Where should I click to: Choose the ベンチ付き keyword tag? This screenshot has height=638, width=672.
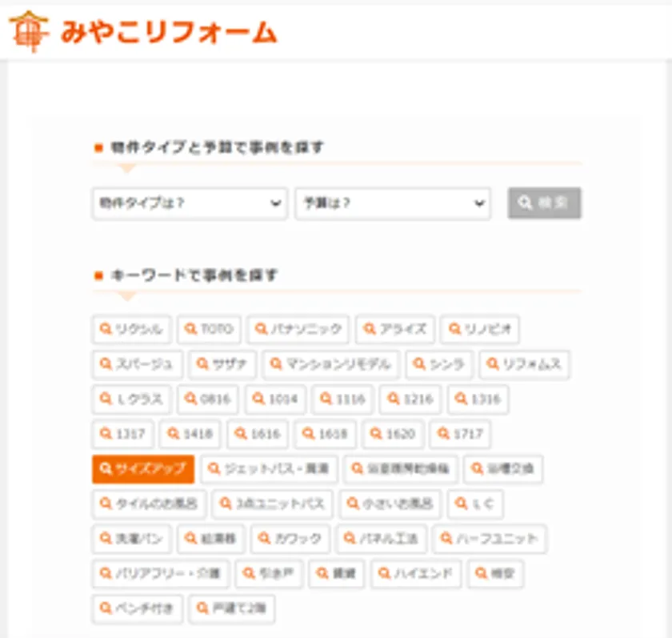[137, 608]
